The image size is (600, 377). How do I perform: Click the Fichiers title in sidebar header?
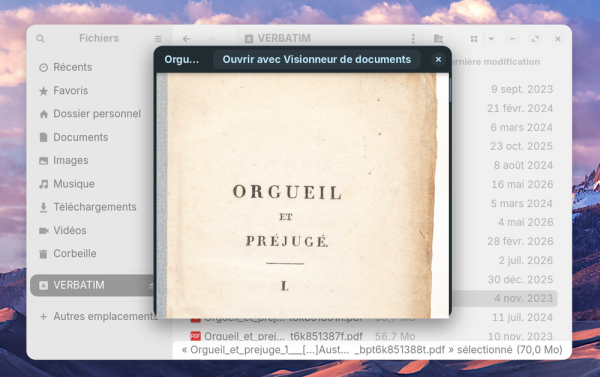tap(99, 38)
